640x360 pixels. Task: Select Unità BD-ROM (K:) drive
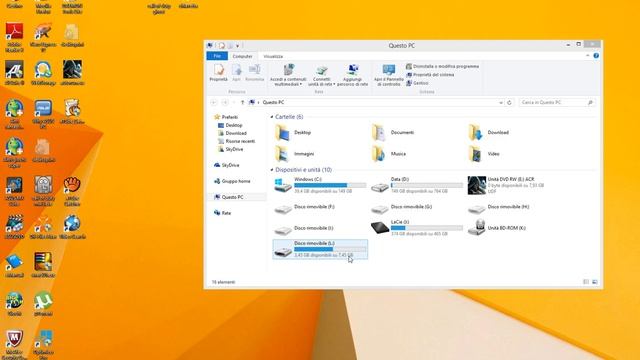[x=497, y=228]
